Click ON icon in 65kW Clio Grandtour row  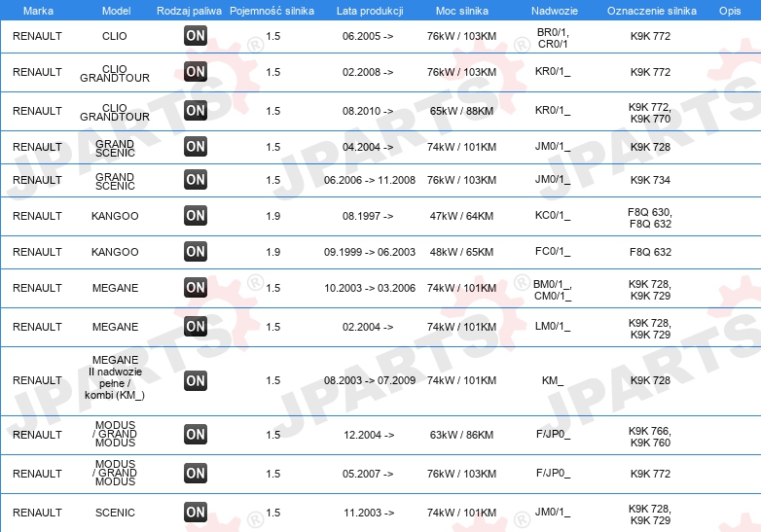(x=196, y=111)
